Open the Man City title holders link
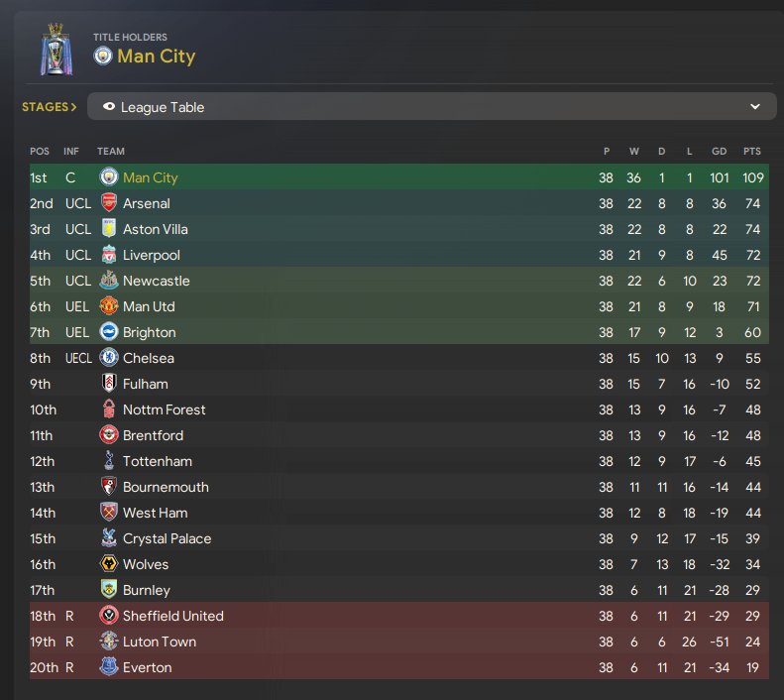The height and width of the screenshot is (700, 784). [156, 56]
